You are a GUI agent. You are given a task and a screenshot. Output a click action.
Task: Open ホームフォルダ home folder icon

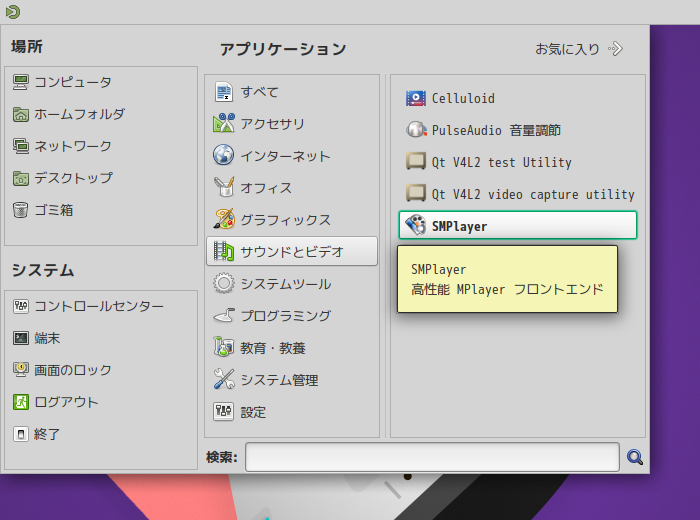click(x=21, y=114)
